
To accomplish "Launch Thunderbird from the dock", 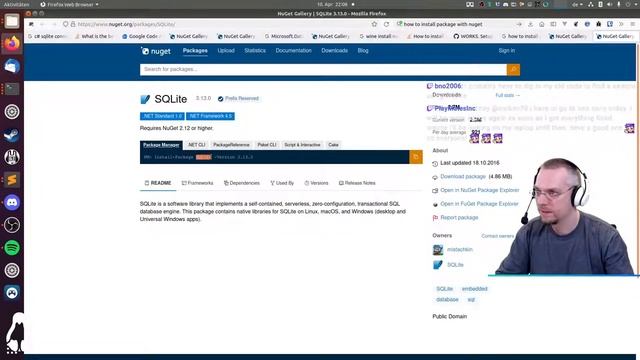I will [12, 66].
